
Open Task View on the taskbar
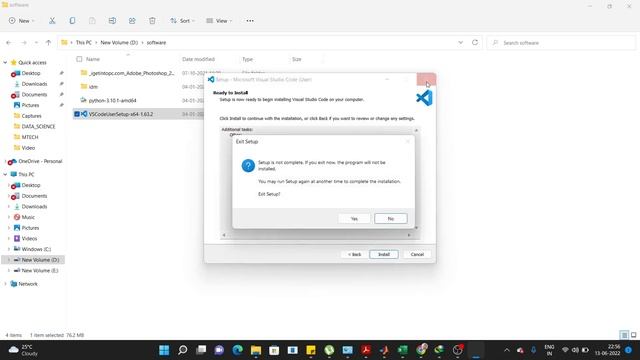(x=201, y=350)
